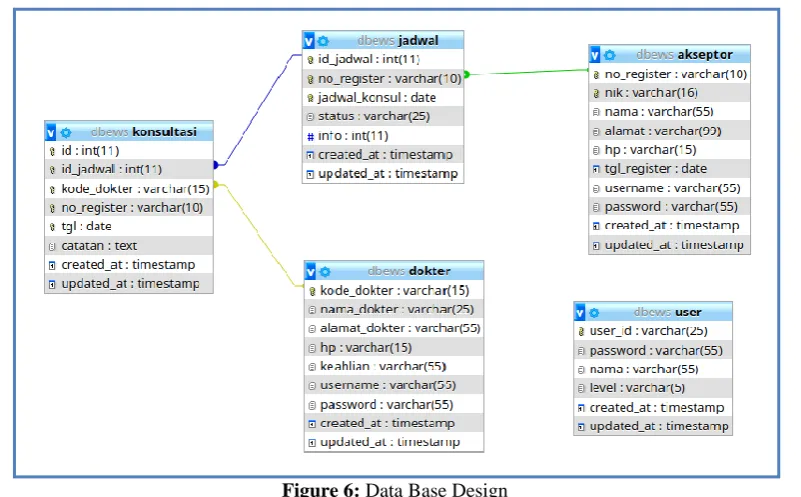The height and width of the screenshot is (497, 801).
Task: Select the 'password : varchar(55)' row in akseptor
Action: point(670,207)
